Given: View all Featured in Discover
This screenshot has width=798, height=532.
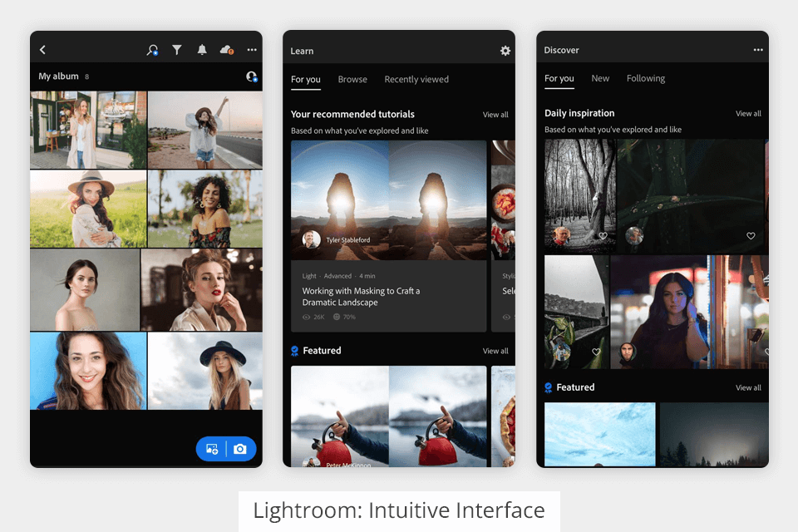Looking at the screenshot, I should pos(748,387).
